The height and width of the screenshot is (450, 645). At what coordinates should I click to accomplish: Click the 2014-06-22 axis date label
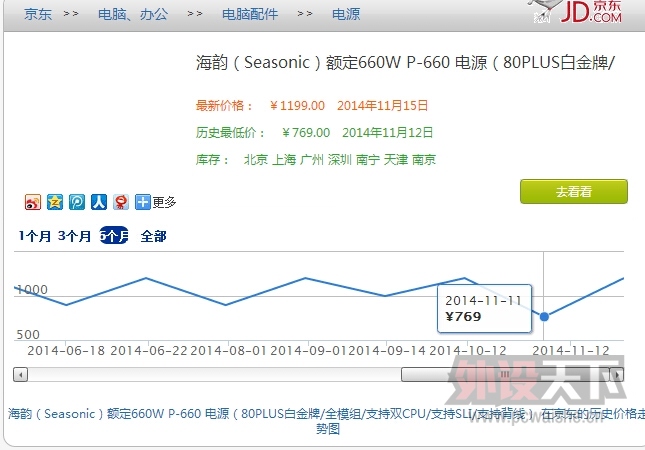click(148, 350)
